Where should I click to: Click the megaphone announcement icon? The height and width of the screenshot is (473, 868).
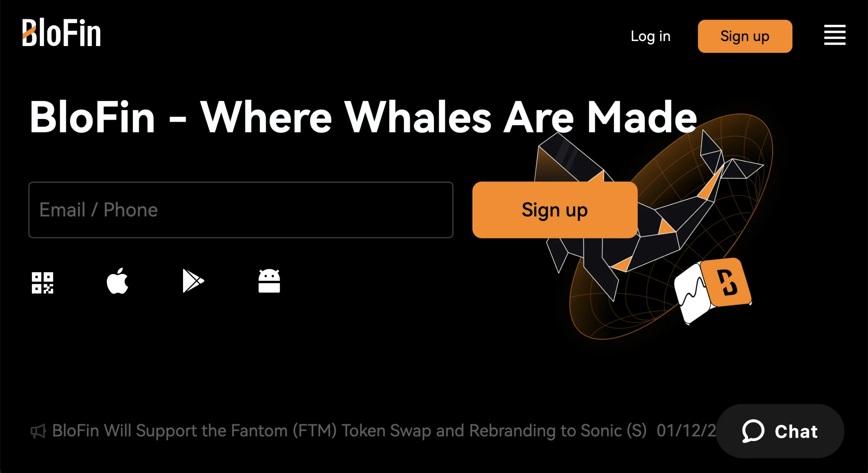coord(38,431)
